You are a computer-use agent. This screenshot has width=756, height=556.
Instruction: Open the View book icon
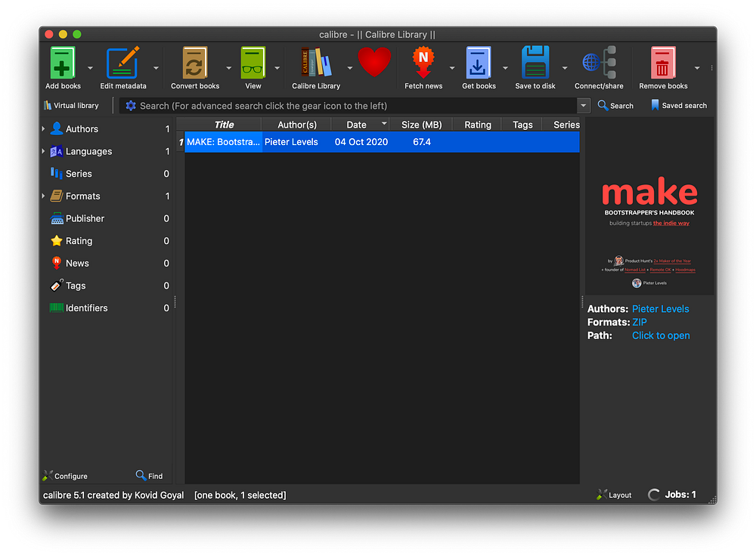click(253, 63)
